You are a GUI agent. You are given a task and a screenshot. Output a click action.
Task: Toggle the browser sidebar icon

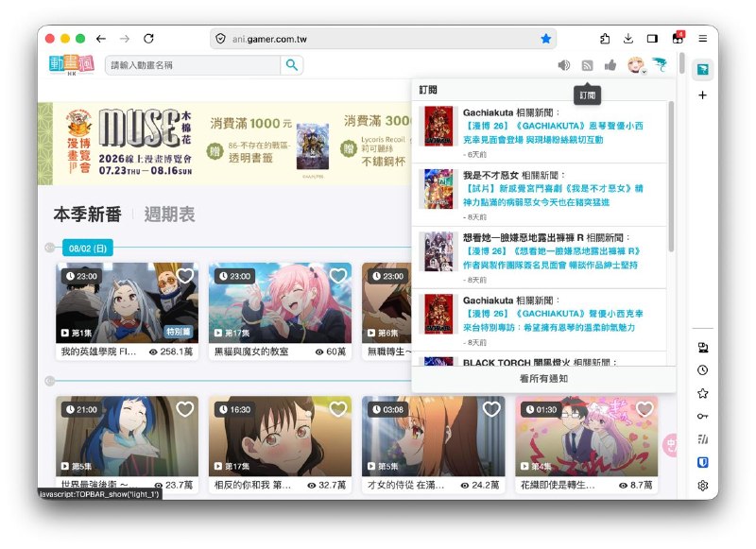point(652,39)
